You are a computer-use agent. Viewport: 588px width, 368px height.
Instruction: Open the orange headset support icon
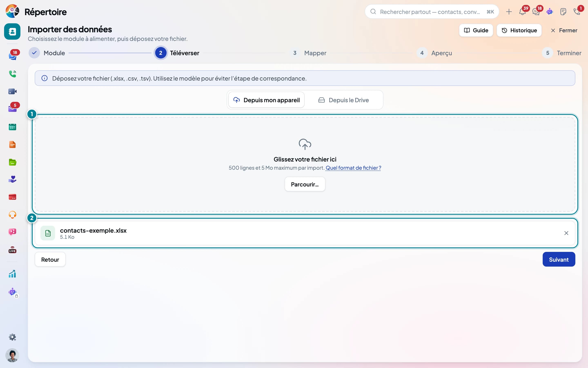click(12, 215)
